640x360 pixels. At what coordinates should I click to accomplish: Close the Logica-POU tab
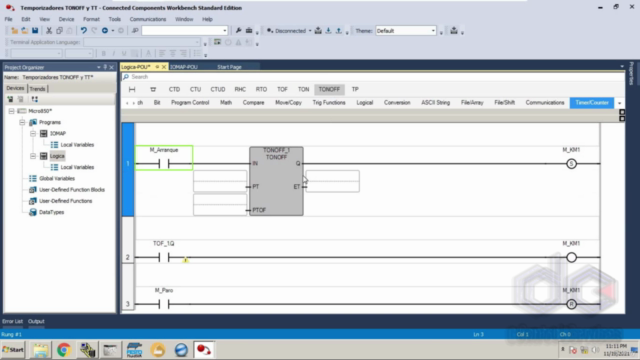tap(164, 67)
